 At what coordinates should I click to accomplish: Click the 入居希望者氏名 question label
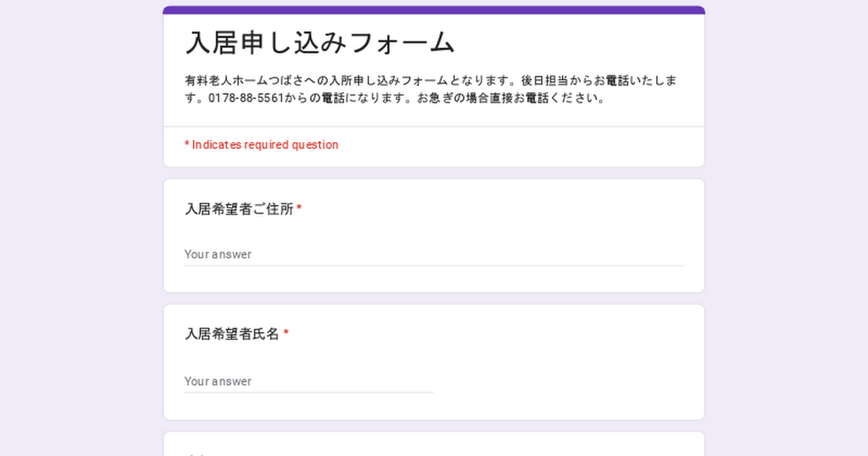coord(232,334)
